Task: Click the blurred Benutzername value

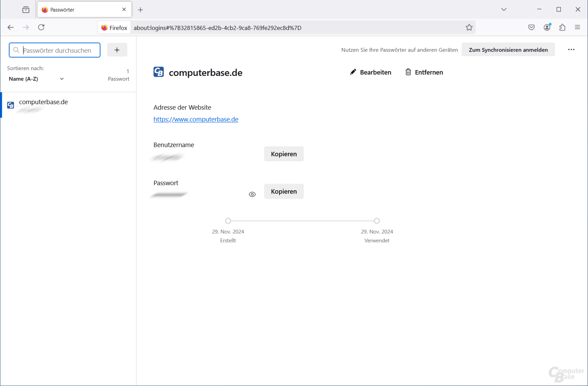Action: tap(167, 157)
